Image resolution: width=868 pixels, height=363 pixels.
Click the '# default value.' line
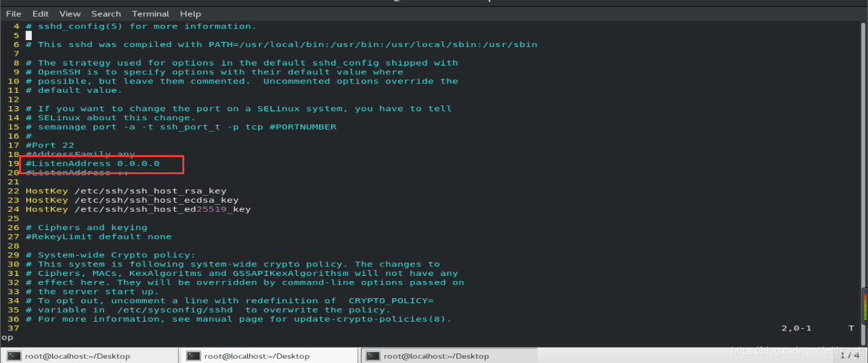(x=74, y=90)
